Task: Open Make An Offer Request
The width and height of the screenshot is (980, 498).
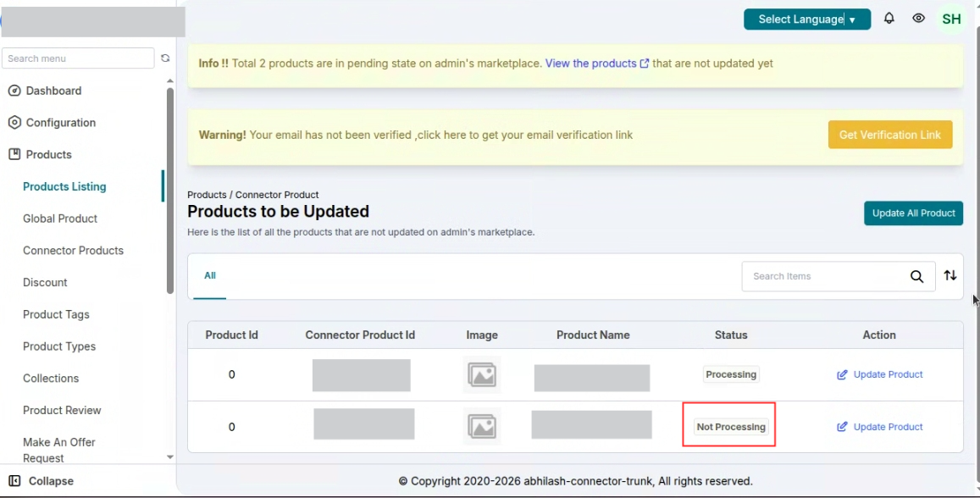Action: pyautogui.click(x=59, y=450)
